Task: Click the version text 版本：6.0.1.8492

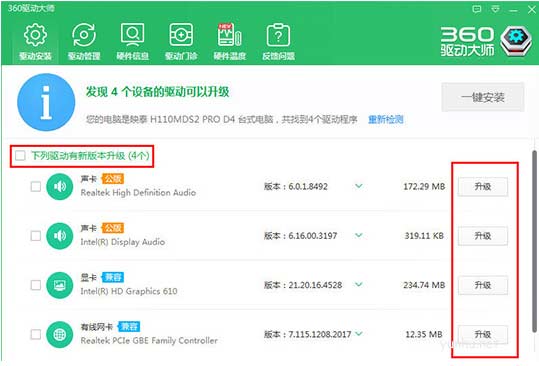Action: pyautogui.click(x=296, y=187)
